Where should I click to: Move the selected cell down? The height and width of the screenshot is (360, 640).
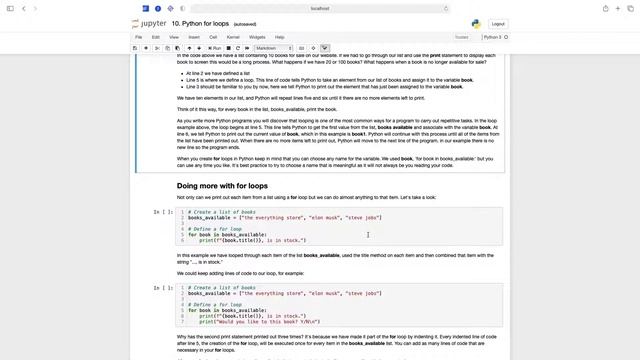click(199, 48)
